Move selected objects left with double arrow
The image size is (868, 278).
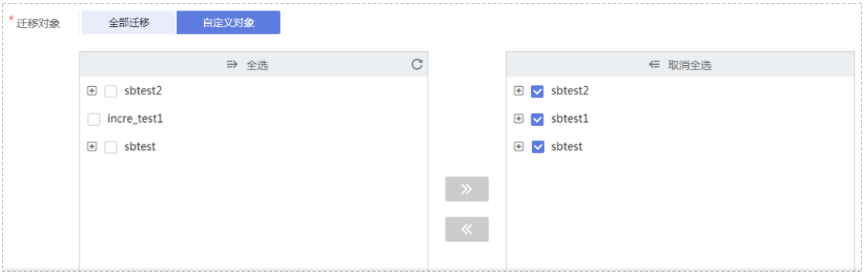point(467,229)
